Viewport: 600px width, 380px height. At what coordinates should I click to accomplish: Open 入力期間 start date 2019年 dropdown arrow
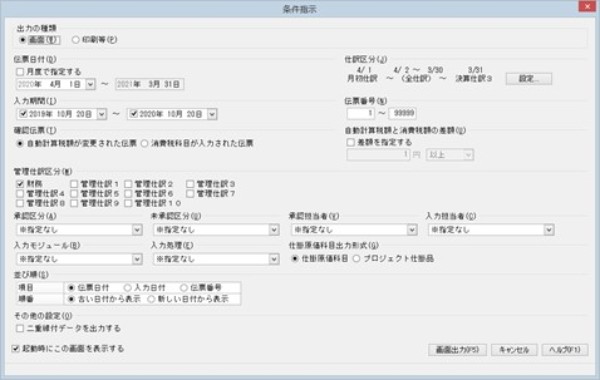click(x=101, y=114)
